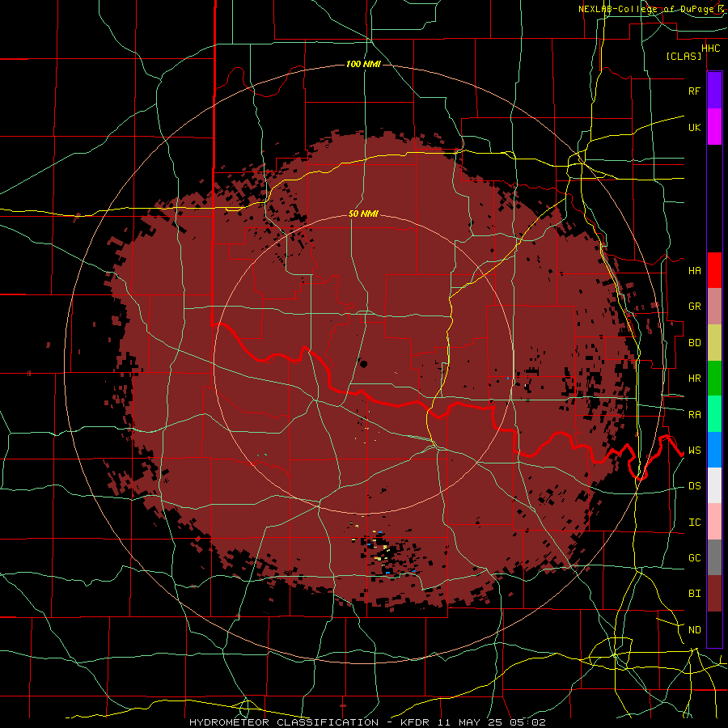Image resolution: width=728 pixels, height=728 pixels.
Task: Click the WS legend label
Action: click(694, 450)
